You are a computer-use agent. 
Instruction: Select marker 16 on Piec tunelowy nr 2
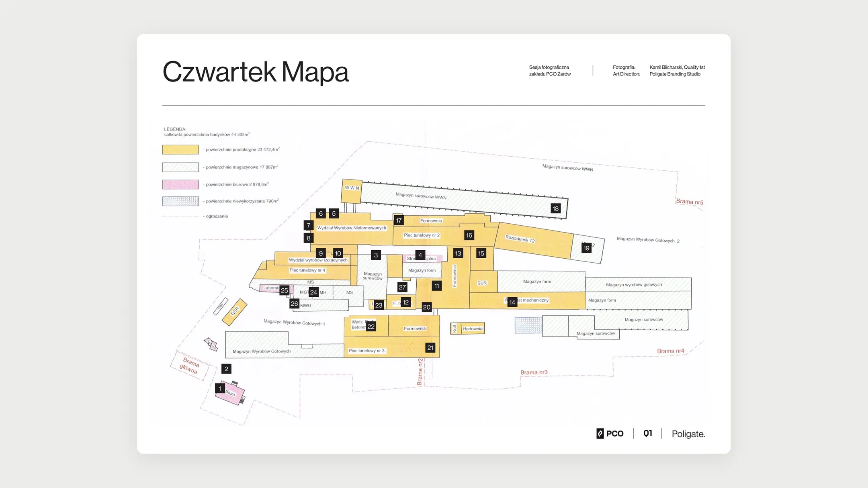469,235
